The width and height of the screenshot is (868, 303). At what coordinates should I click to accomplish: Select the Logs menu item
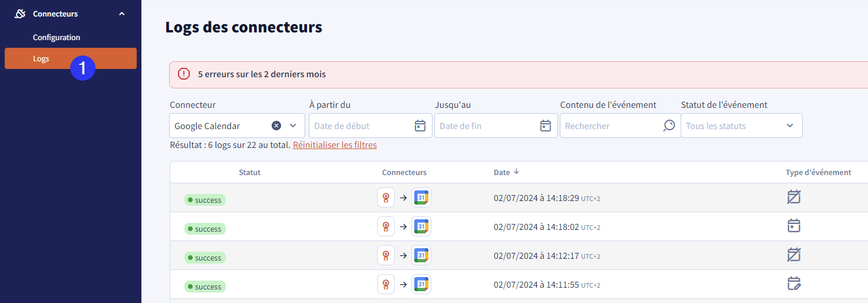pos(71,58)
